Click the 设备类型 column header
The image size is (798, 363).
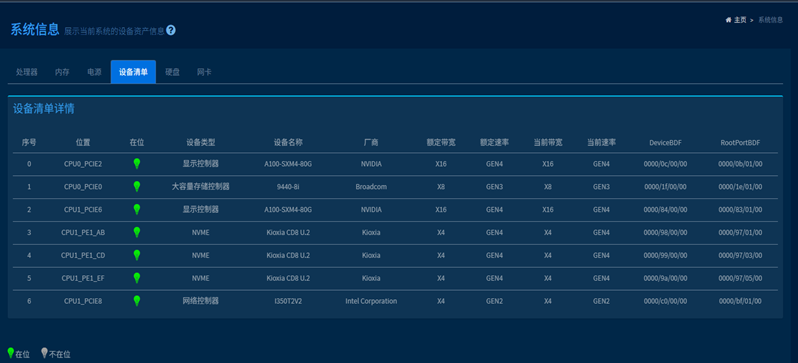coord(201,143)
